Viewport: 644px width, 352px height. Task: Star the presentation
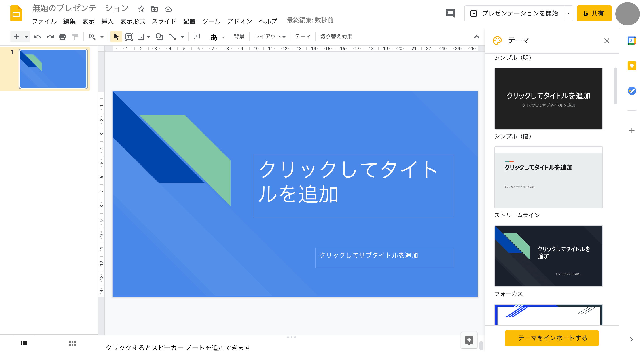pyautogui.click(x=141, y=9)
